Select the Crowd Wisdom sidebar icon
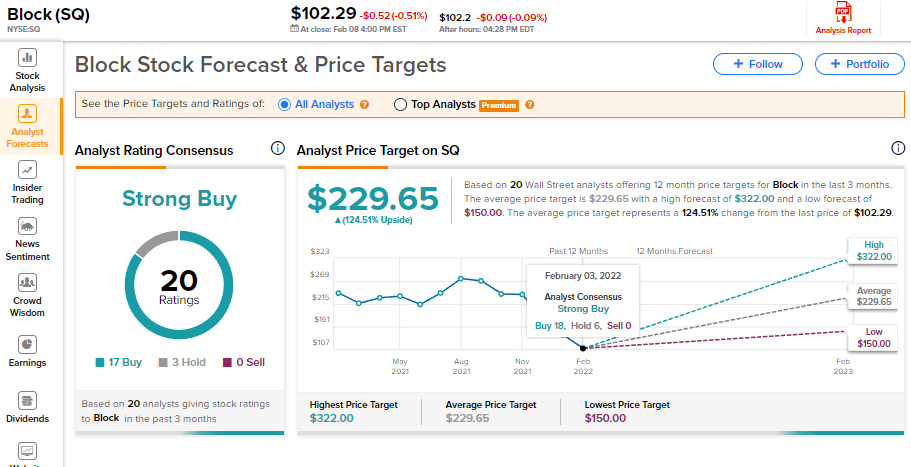This screenshot has width=911, height=467. (x=28, y=283)
